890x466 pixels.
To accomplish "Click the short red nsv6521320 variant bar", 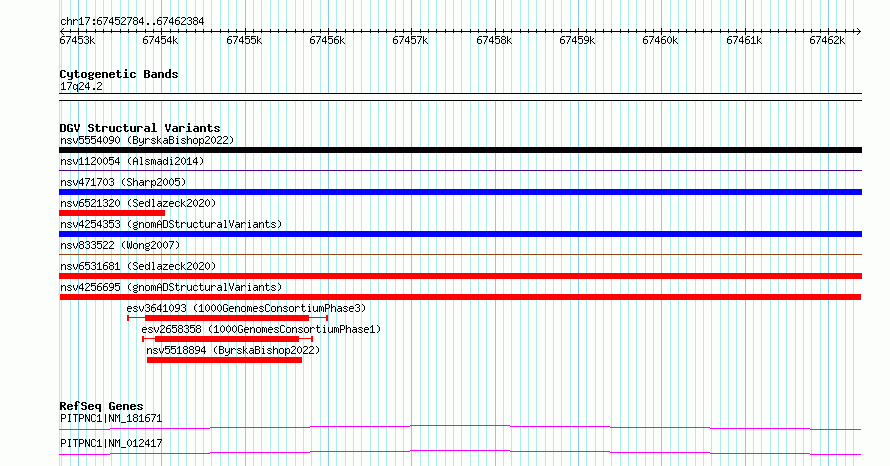I will click(112, 213).
